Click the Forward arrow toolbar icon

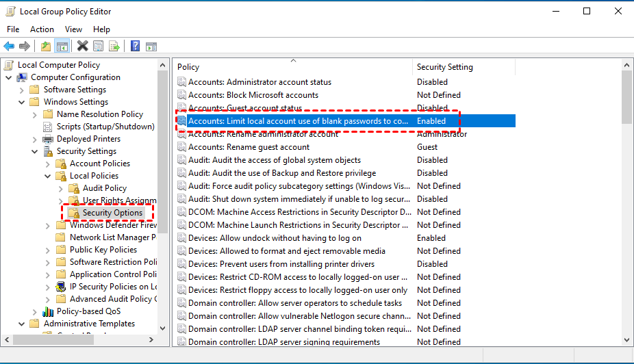pos(25,46)
